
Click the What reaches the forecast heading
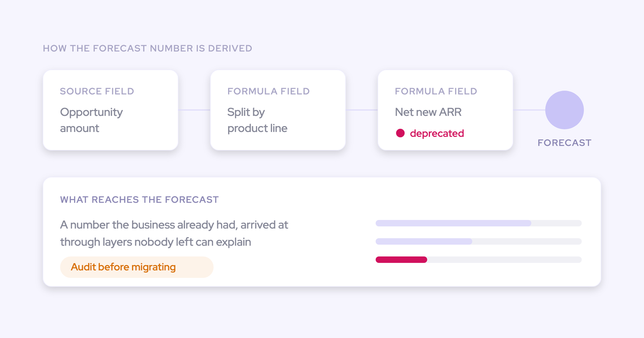tap(140, 200)
